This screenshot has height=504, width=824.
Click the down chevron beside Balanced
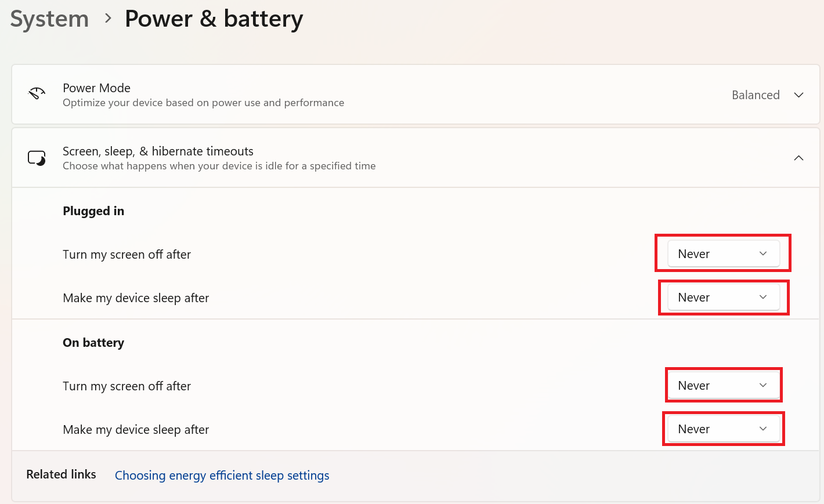pyautogui.click(x=798, y=95)
